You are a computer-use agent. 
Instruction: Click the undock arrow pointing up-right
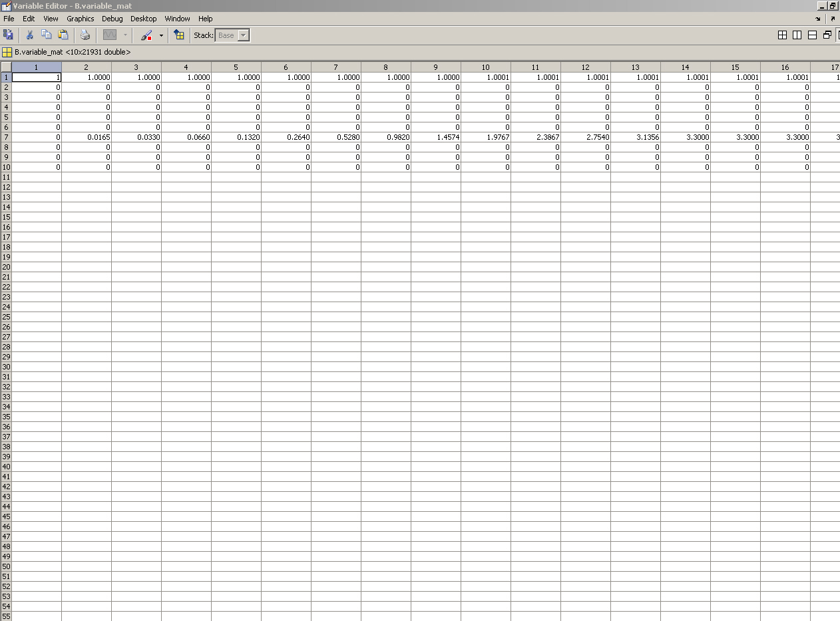pos(833,19)
